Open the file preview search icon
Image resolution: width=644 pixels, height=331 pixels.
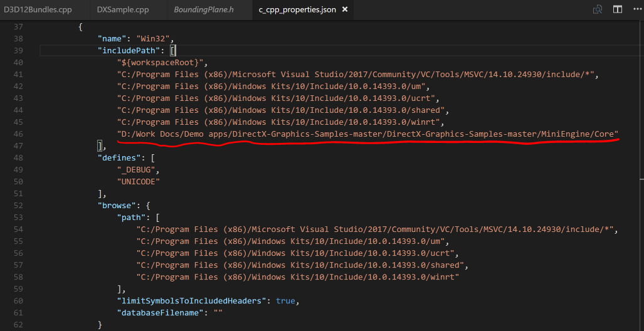[x=598, y=9]
